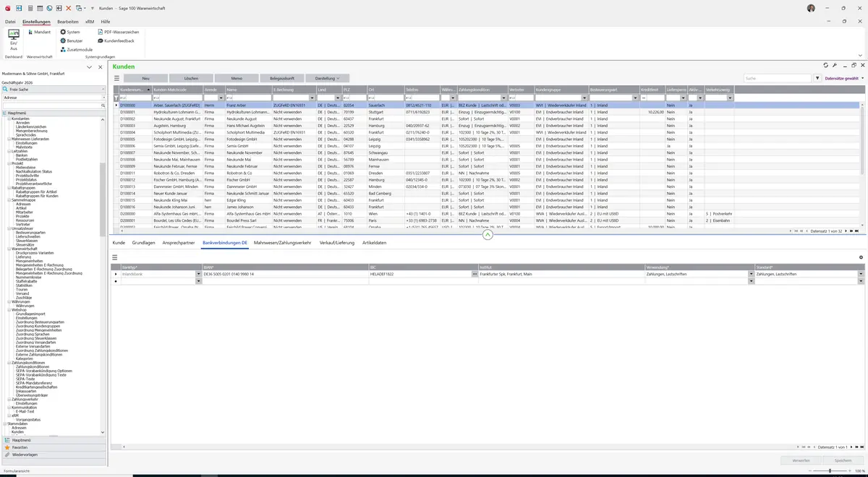Collapse the Umsatzsteuer tree node
Image resolution: width=868 pixels, height=477 pixels.
tap(9, 228)
